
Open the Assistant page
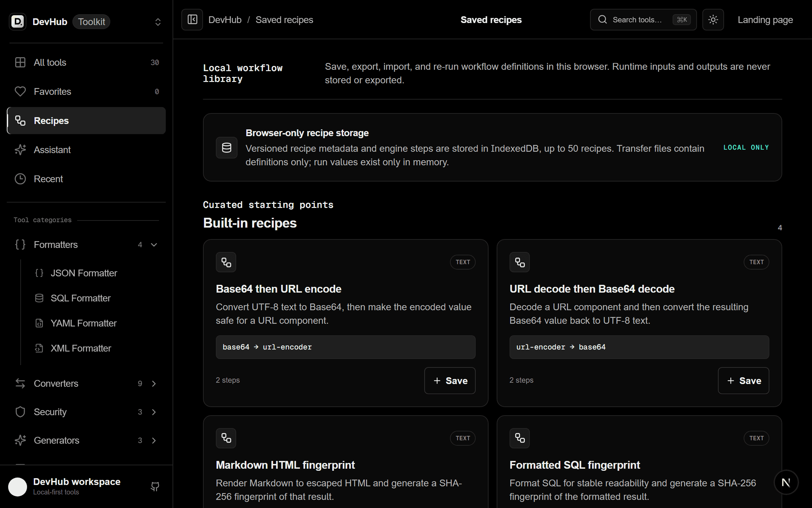(x=86, y=150)
